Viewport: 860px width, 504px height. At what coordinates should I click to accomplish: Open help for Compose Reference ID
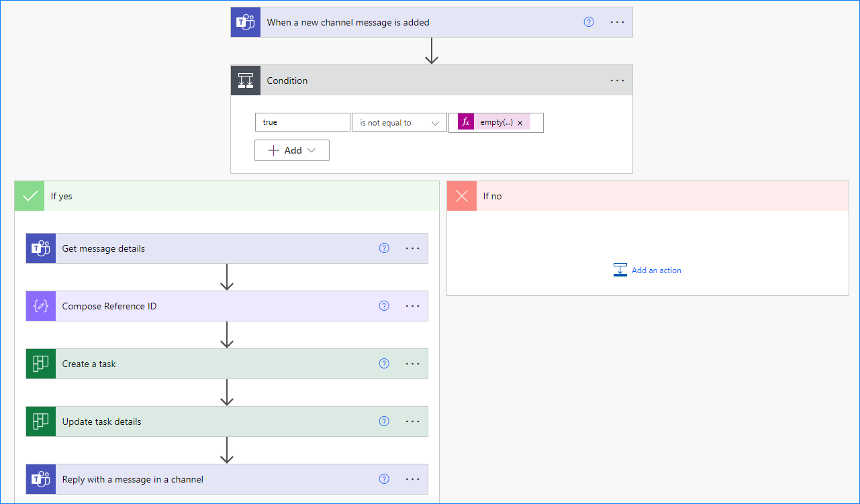[x=384, y=306]
